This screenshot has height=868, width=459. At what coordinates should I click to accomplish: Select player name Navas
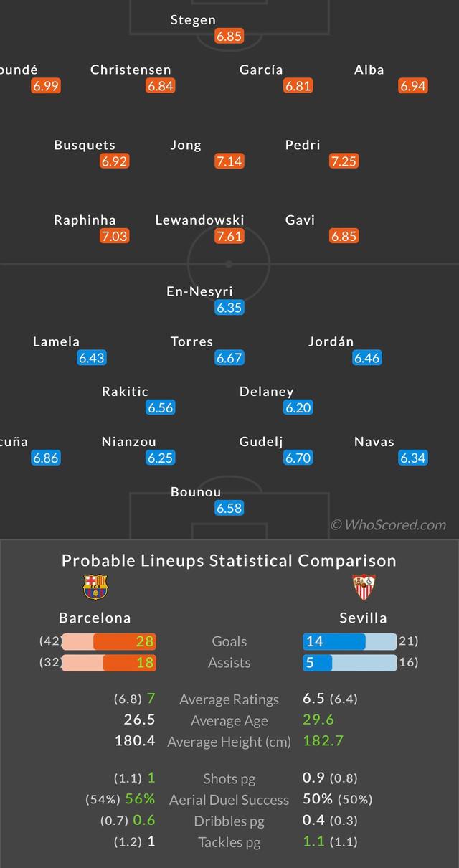click(x=374, y=442)
